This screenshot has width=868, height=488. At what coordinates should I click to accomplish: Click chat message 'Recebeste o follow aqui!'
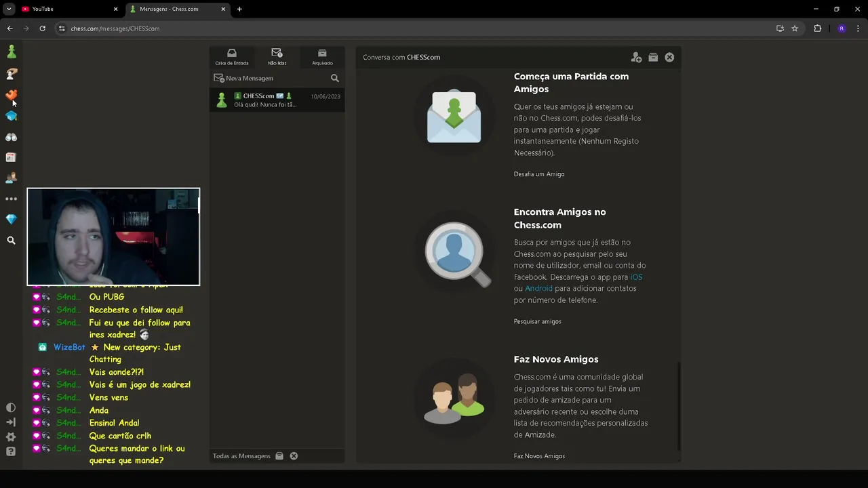click(x=136, y=310)
